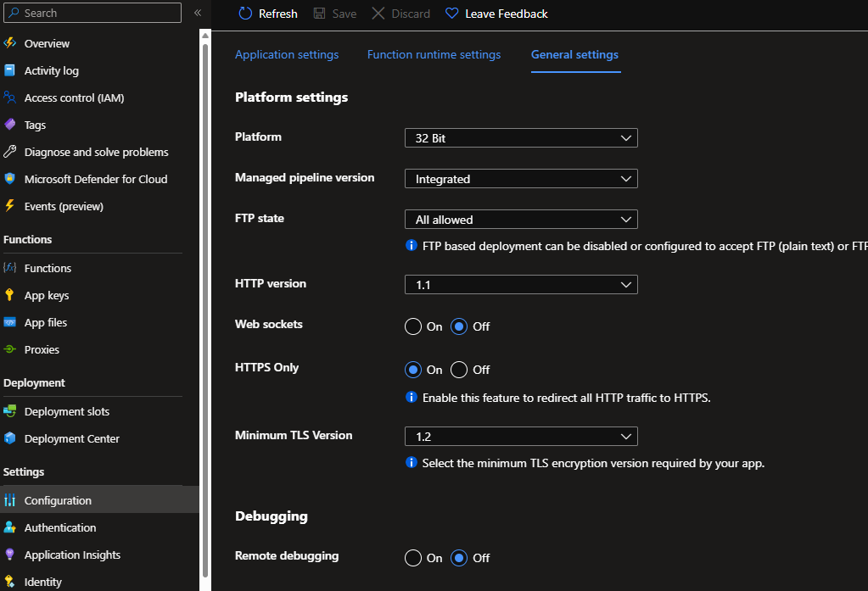Click the Discard button label
Screen dimensions: 868x591
point(411,14)
